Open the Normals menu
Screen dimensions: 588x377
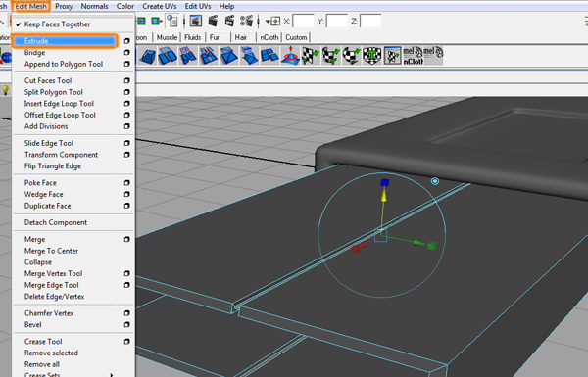[94, 7]
